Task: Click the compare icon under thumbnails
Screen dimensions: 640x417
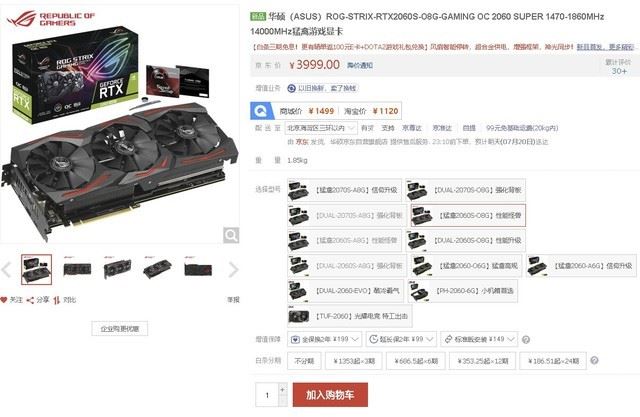Action: (56, 300)
